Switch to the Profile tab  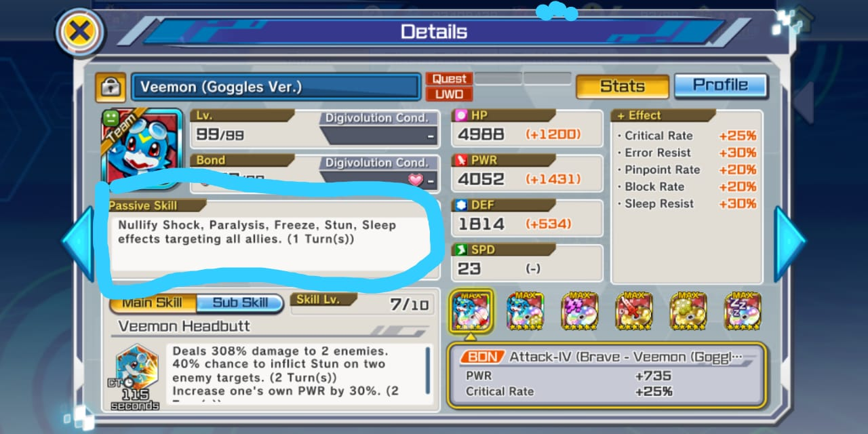[720, 85]
